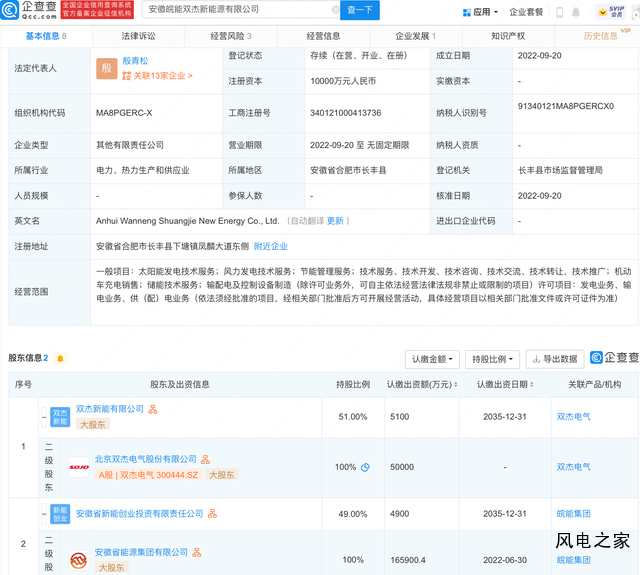Open the 持股比例 filter dropdown
640x575 pixels.
pyautogui.click(x=492, y=359)
